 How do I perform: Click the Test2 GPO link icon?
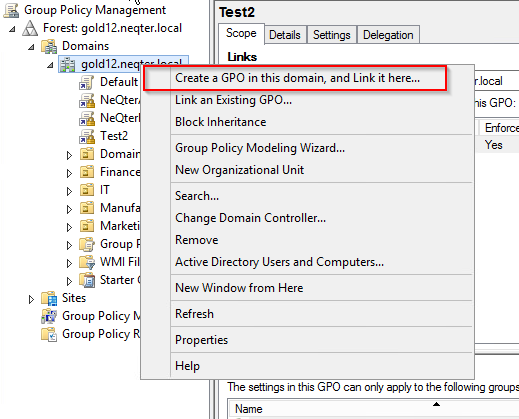point(87,136)
